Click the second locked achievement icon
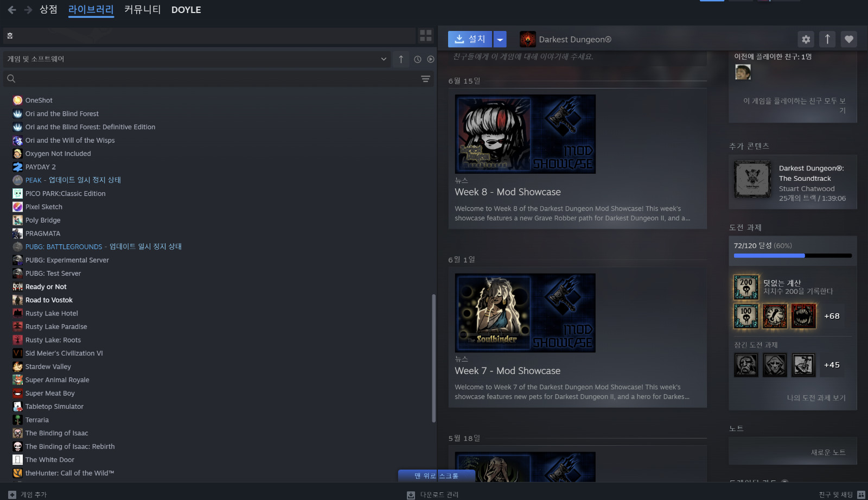 pyautogui.click(x=775, y=365)
